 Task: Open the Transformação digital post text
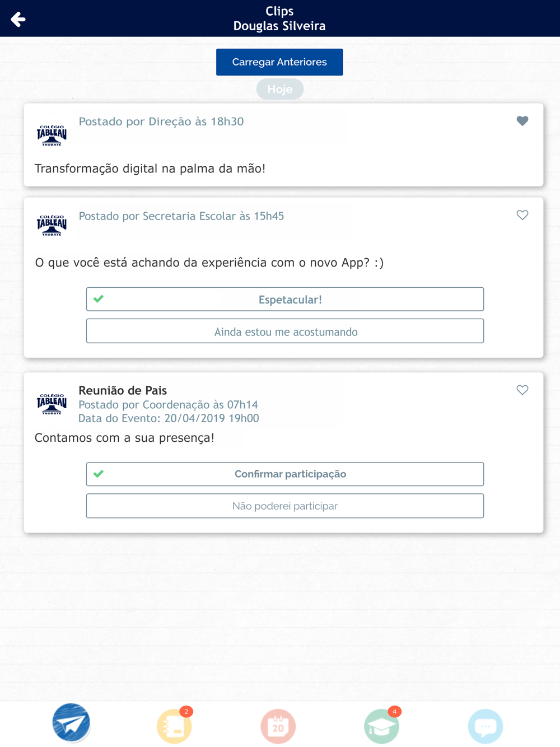pyautogui.click(x=150, y=169)
